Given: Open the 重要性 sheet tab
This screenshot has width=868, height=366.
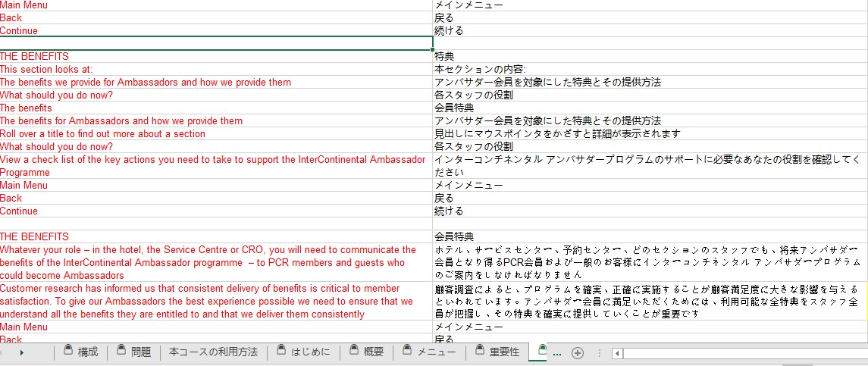Looking at the screenshot, I should (x=497, y=352).
